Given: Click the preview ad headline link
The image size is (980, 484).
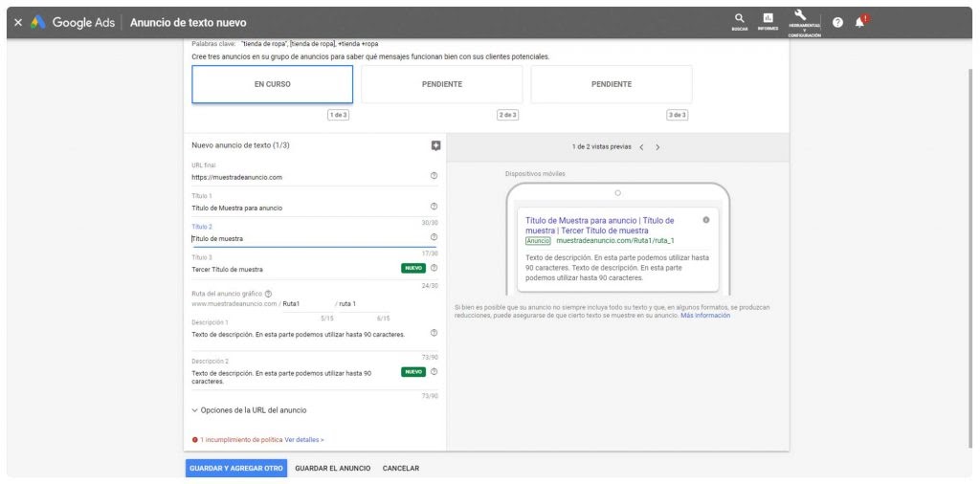Looking at the screenshot, I should click(599, 226).
